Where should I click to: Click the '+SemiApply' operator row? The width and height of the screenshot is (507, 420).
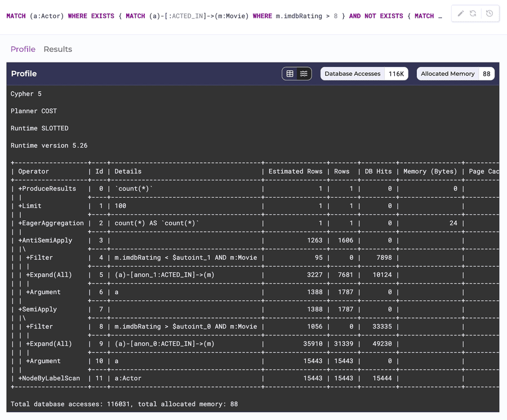[38, 309]
